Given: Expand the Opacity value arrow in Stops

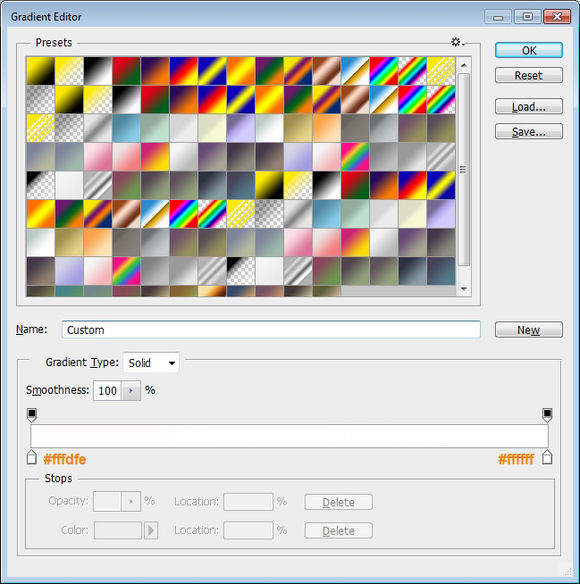Looking at the screenshot, I should click(x=131, y=501).
